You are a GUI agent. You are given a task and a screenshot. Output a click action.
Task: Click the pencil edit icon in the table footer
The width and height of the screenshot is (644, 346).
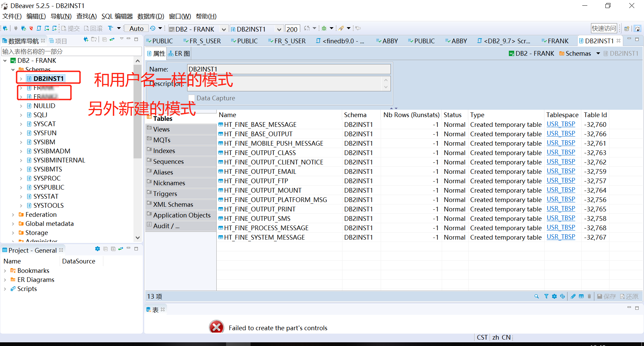(x=573, y=296)
